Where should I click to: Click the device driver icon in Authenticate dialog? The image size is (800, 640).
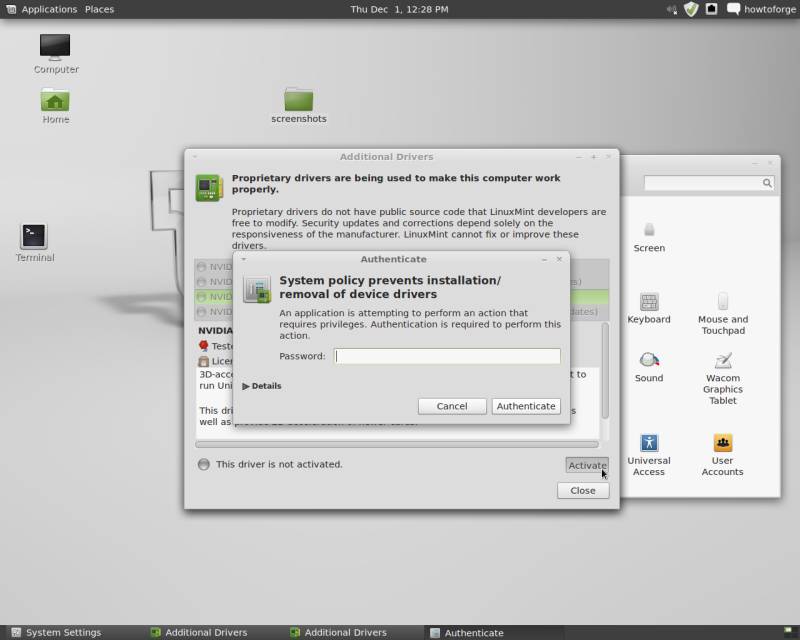coord(257,289)
